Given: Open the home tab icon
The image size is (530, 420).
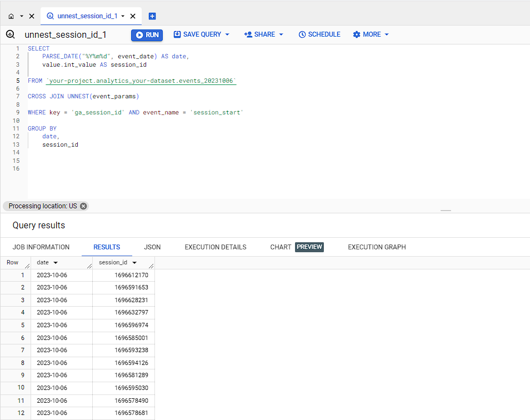Looking at the screenshot, I should click(x=11, y=16).
